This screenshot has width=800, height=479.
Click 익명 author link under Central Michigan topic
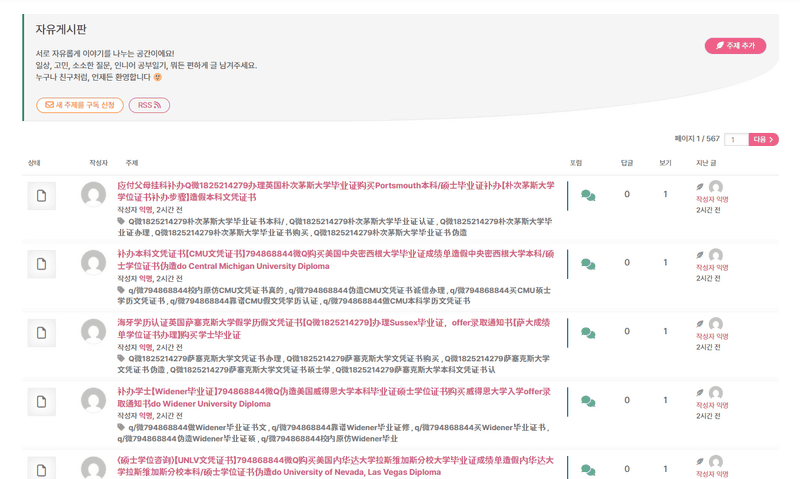point(146,279)
